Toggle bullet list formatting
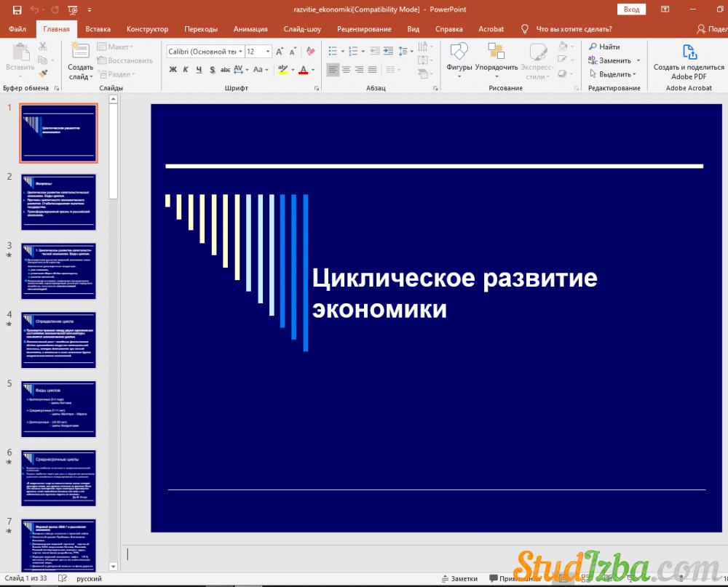This screenshot has width=728, height=587. click(x=333, y=51)
